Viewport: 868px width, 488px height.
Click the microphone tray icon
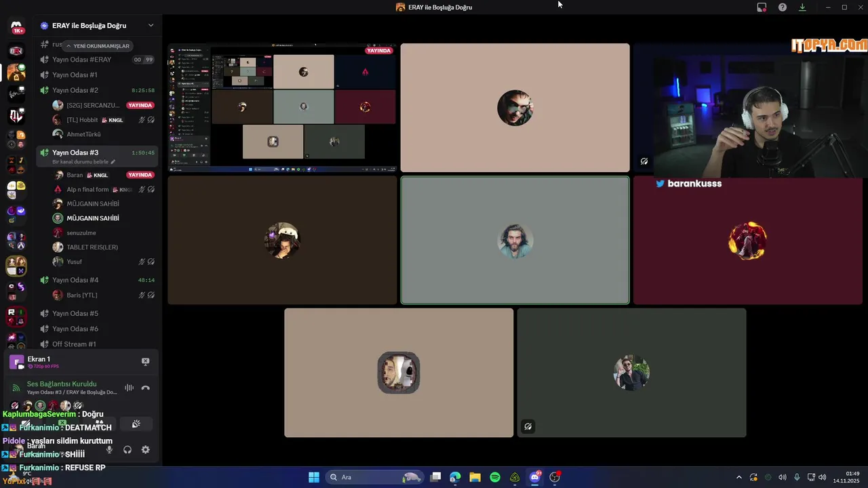pyautogui.click(x=797, y=477)
